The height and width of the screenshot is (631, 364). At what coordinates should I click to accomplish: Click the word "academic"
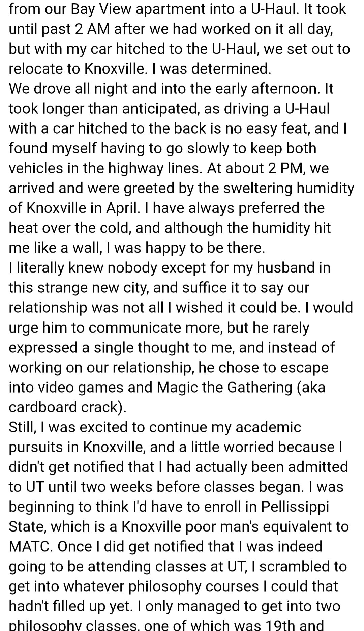(x=268, y=427)
